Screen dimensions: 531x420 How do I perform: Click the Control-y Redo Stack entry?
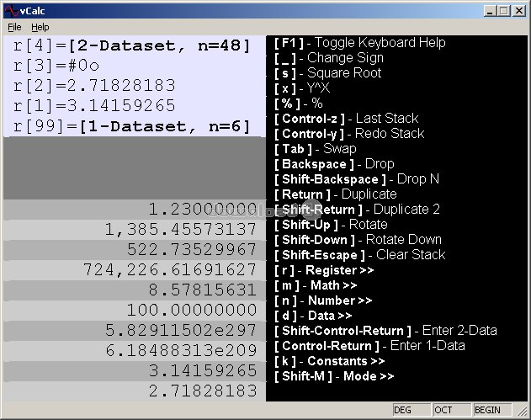point(348,134)
